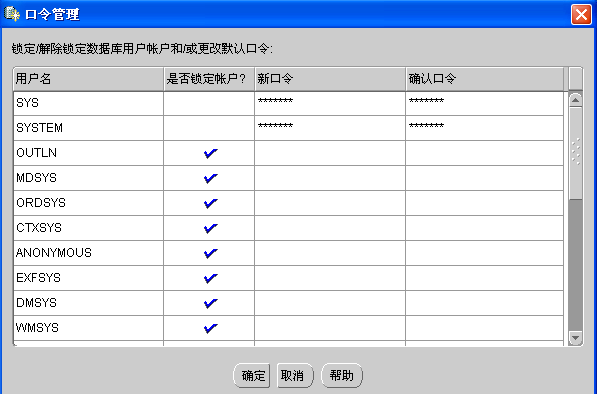Open help with the 帮助 button
597x394 pixels.
click(x=342, y=376)
